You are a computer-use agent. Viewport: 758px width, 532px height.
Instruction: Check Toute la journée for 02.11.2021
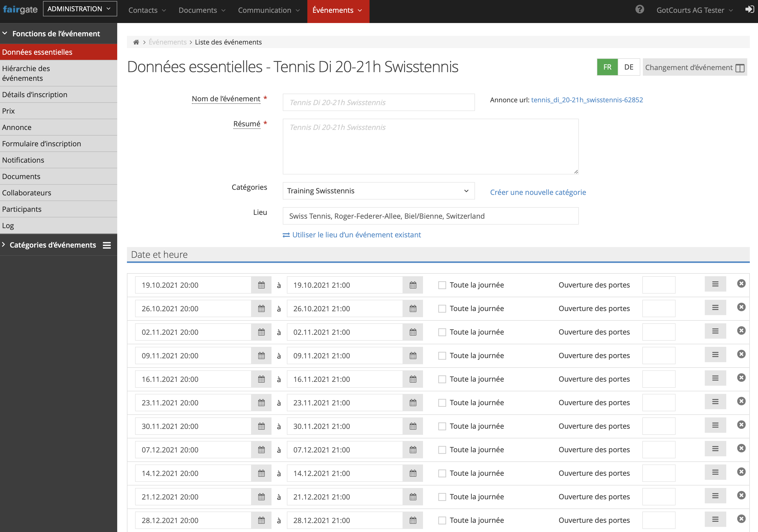click(442, 332)
